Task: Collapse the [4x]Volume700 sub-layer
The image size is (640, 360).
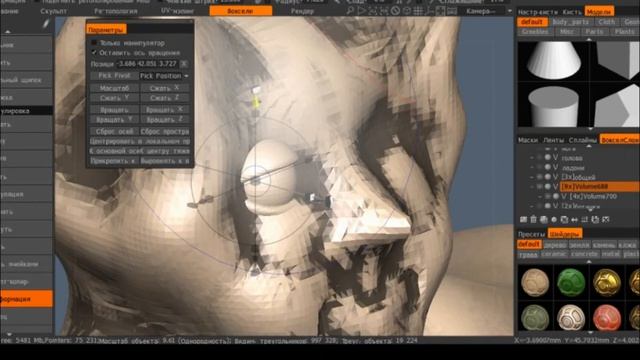Action: (x=540, y=197)
